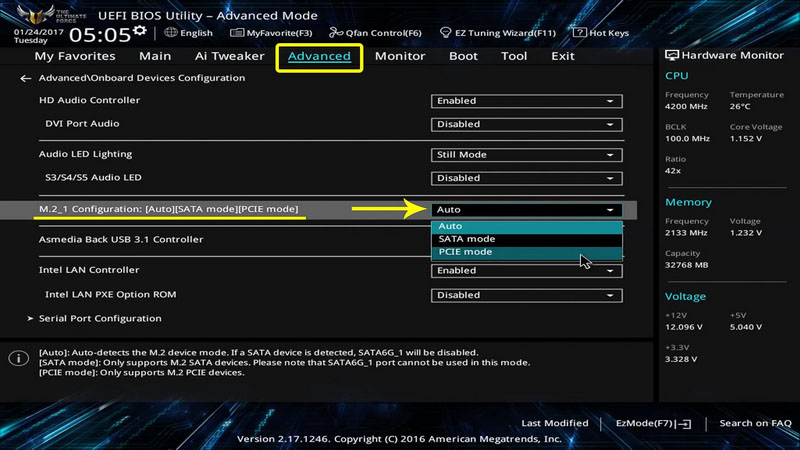Launch EZ Tuning Wizard bulb icon
The height and width of the screenshot is (450, 800).
coord(445,33)
